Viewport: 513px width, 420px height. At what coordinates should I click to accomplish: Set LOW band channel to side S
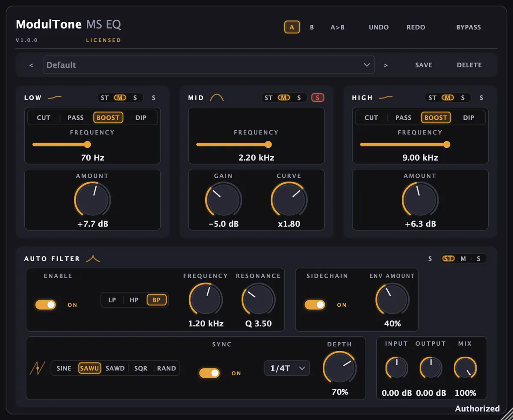click(x=135, y=98)
